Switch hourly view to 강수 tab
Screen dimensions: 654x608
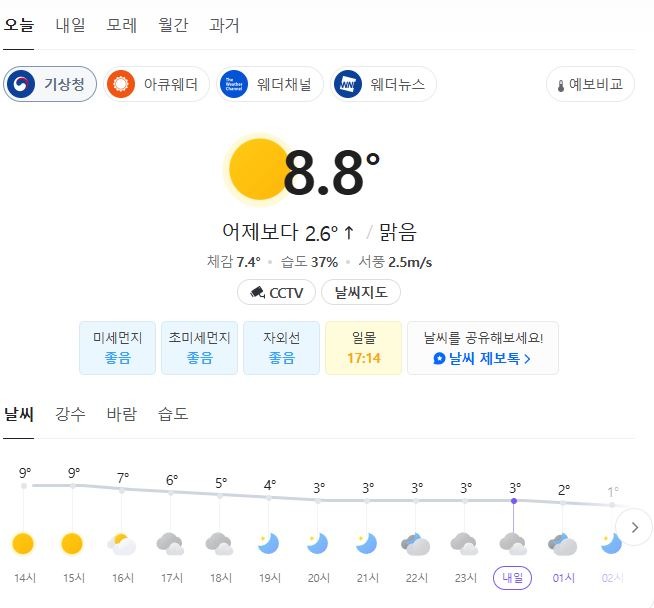point(70,413)
